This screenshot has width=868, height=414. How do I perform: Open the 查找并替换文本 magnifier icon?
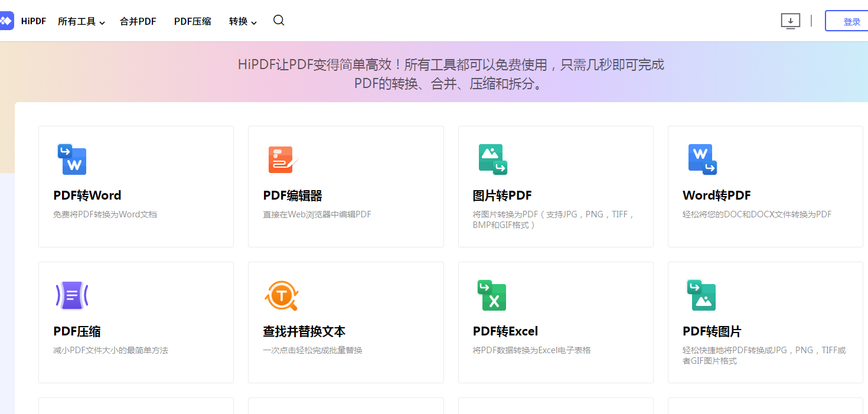tap(282, 295)
